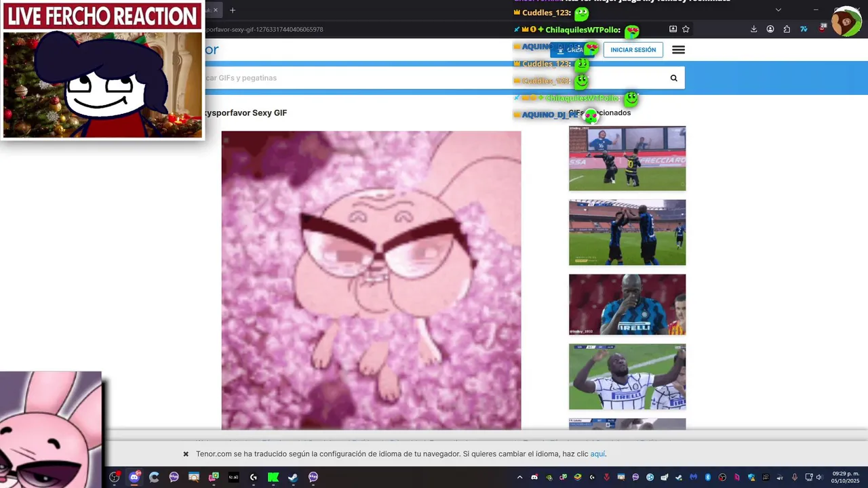Image resolution: width=868 pixels, height=488 pixels.
Task: Open the extensions puzzle icon
Action: click(787, 29)
